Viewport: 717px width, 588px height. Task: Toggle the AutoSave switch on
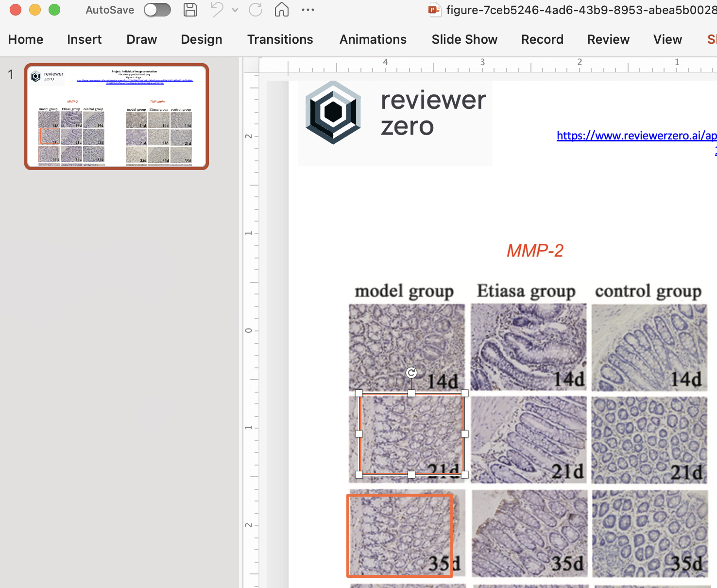pyautogui.click(x=157, y=10)
